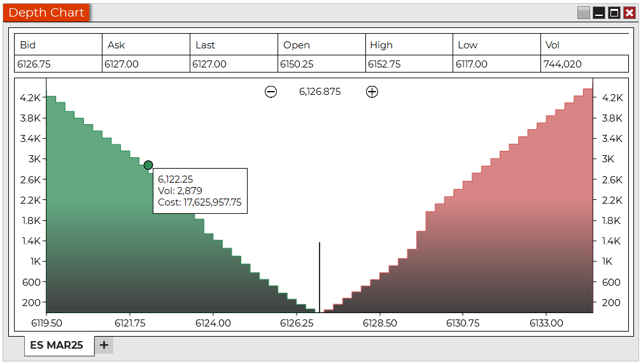Click the left axis 1K label
The image size is (641, 364).
pyautogui.click(x=36, y=262)
